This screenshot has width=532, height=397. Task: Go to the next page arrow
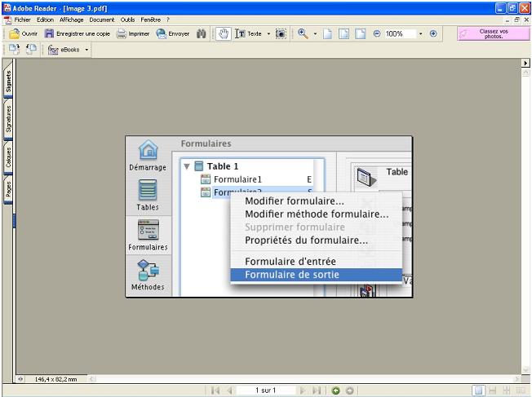coord(304,390)
